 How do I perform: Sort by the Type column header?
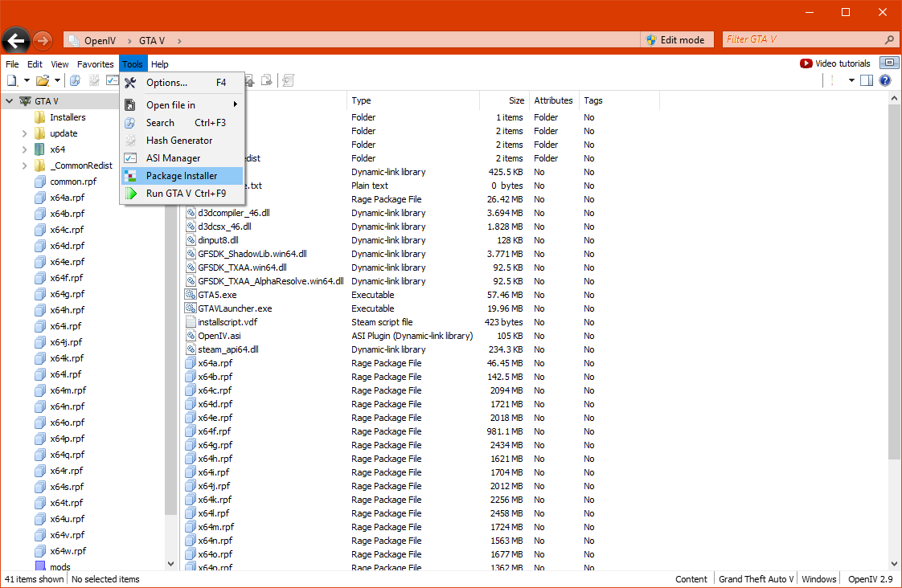tap(413, 100)
